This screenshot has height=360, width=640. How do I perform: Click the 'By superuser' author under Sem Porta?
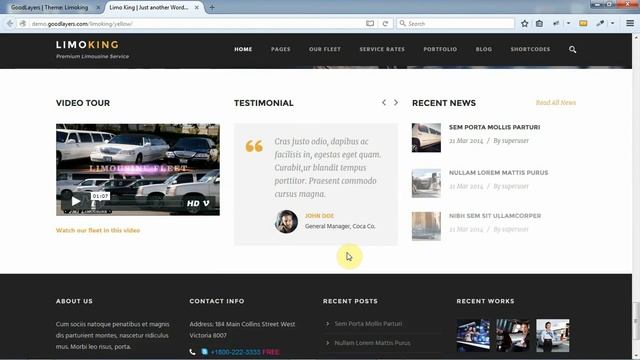[x=511, y=140]
